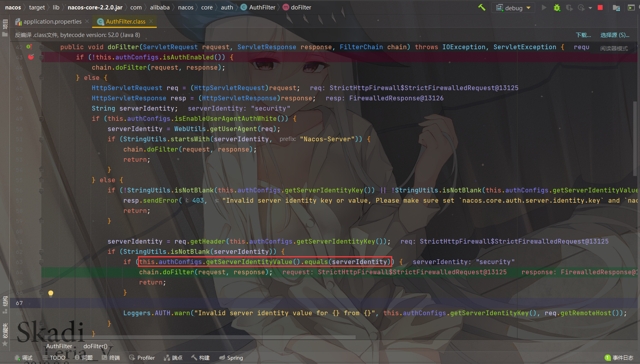Click the lib breadcrumb segment
Image resolution: width=640 pixels, height=364 pixels.
(x=56, y=7)
